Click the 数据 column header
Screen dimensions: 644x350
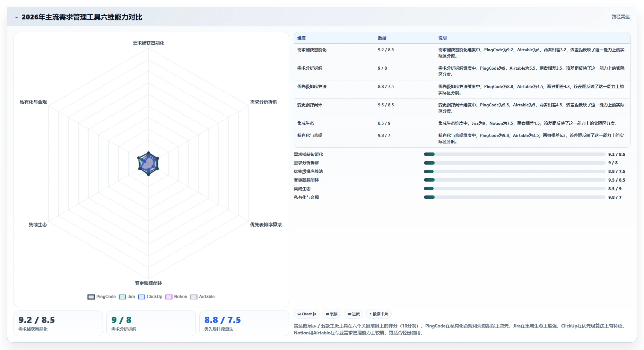point(382,38)
